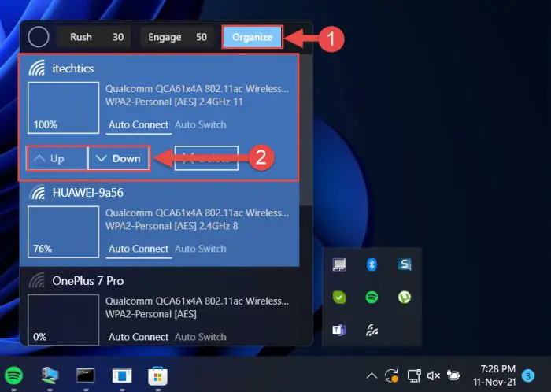
Task: Click the profile list vertical scrollbar
Action: [x=305, y=130]
